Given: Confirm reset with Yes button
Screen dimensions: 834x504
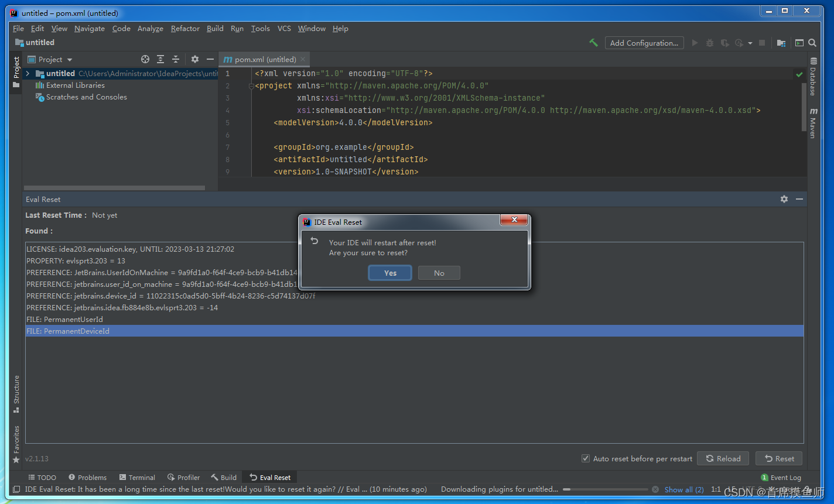Looking at the screenshot, I should pyautogui.click(x=390, y=273).
